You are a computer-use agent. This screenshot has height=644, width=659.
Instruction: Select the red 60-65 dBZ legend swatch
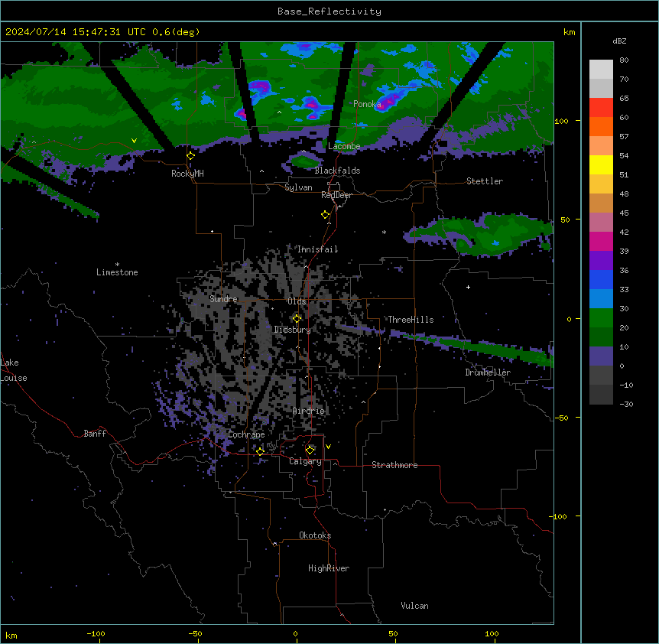click(x=601, y=108)
